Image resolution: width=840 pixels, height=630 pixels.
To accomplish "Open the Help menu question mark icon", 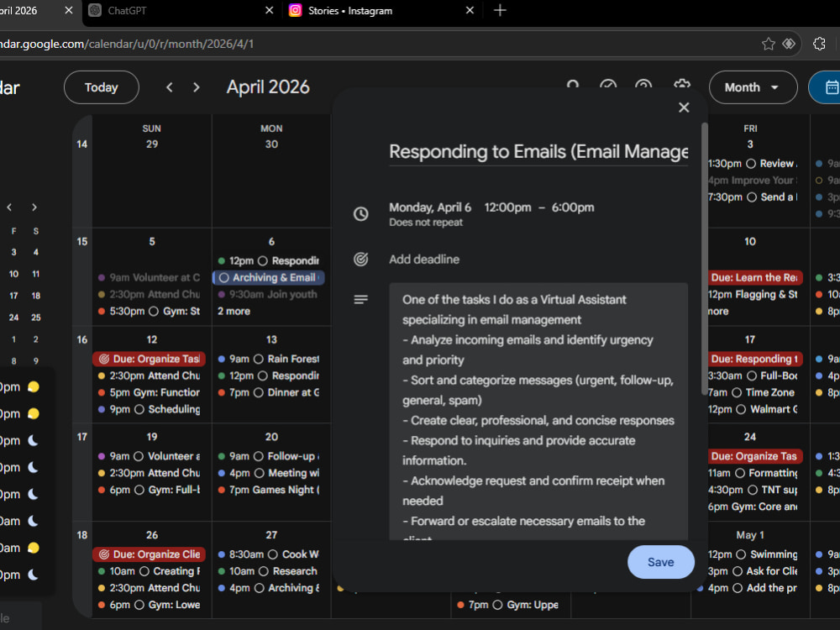I will tap(643, 85).
